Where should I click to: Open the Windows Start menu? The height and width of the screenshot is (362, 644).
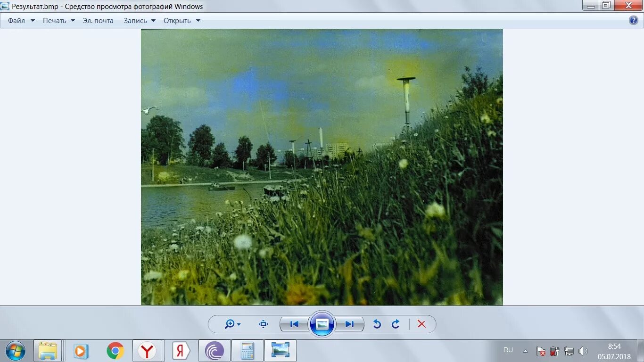16,351
